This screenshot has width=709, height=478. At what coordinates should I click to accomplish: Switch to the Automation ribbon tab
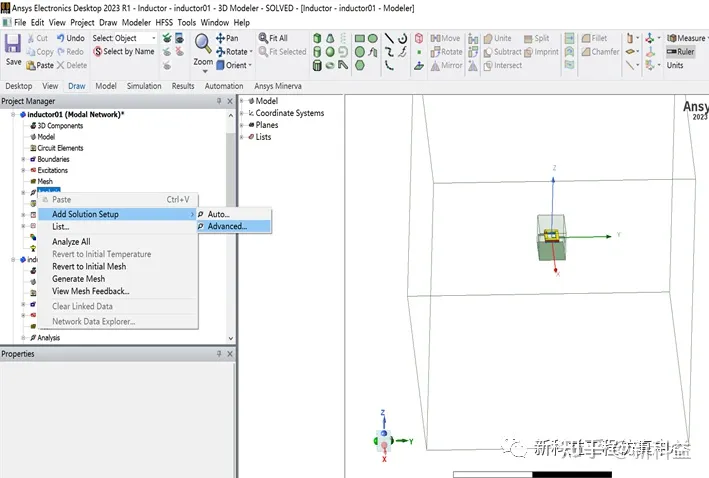click(224, 86)
